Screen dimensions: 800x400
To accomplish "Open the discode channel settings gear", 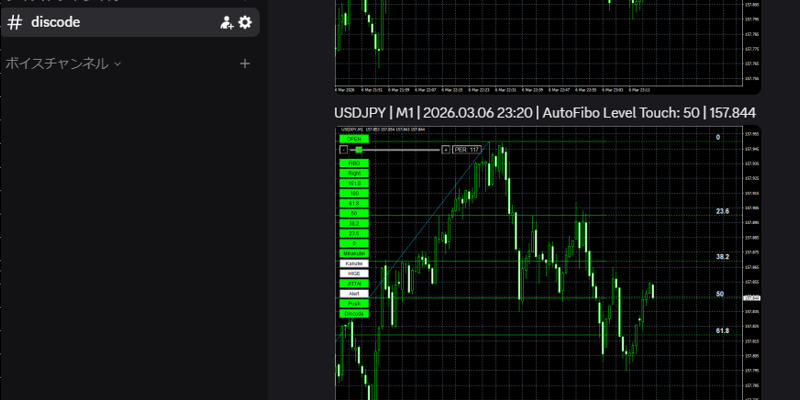I will pos(245,22).
